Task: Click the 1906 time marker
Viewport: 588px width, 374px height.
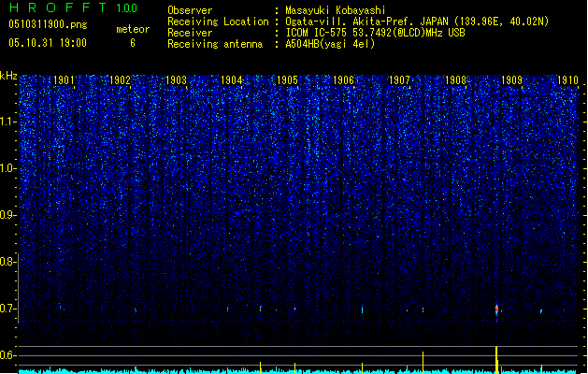Action: pos(343,80)
